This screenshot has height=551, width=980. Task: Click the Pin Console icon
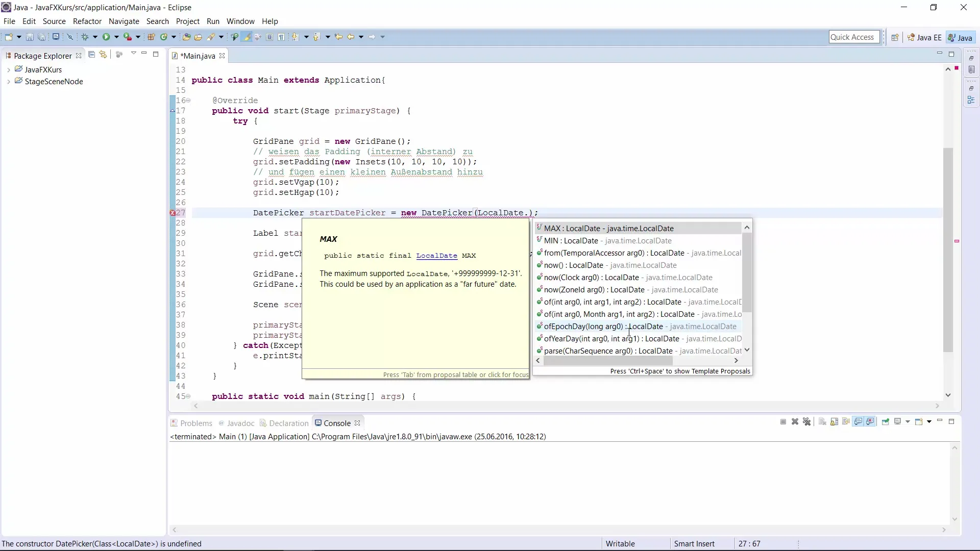(x=886, y=421)
